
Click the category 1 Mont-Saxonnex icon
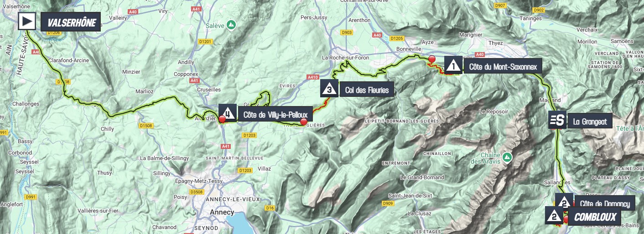pyautogui.click(x=453, y=65)
